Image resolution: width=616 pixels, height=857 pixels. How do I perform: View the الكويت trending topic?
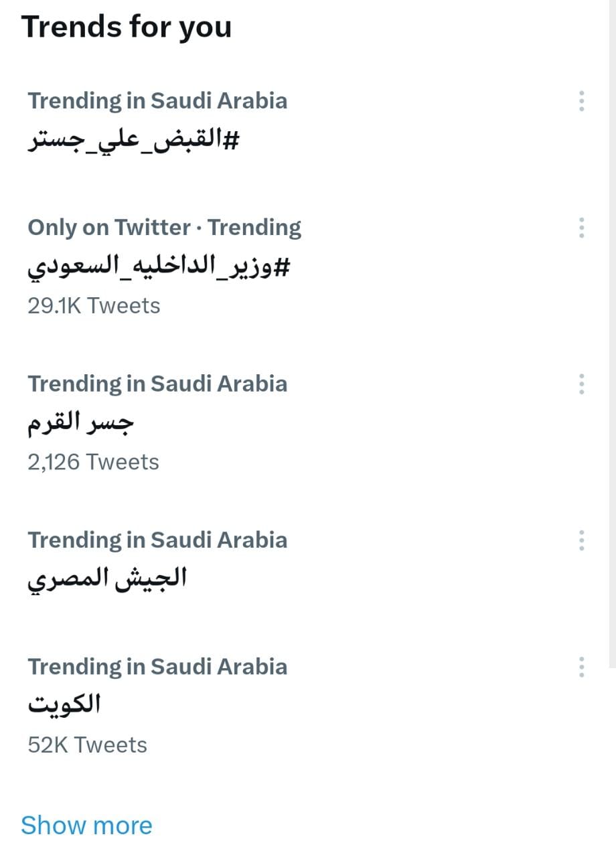(x=64, y=704)
